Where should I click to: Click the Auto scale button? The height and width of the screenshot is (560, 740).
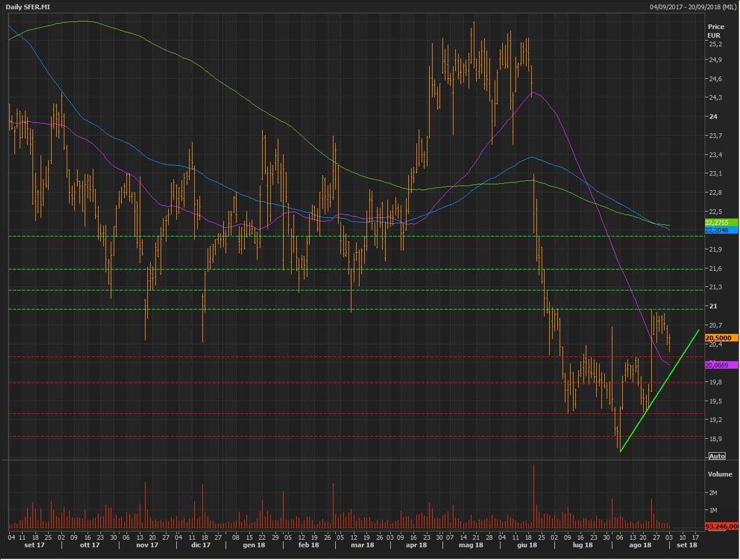tap(717, 456)
